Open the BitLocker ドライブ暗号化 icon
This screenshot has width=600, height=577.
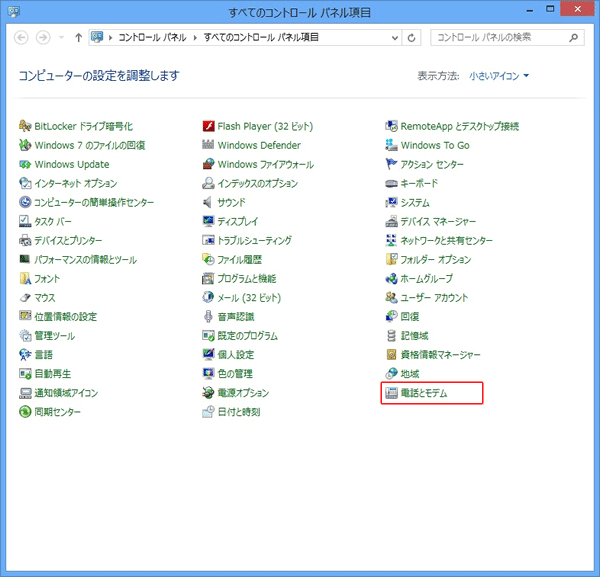[x=25, y=126]
